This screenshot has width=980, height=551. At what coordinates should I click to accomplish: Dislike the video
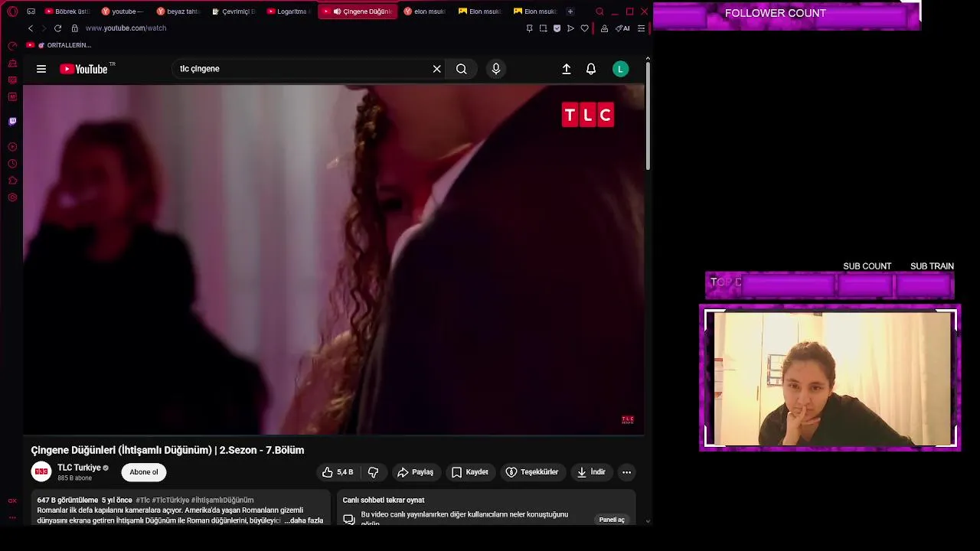[374, 472]
